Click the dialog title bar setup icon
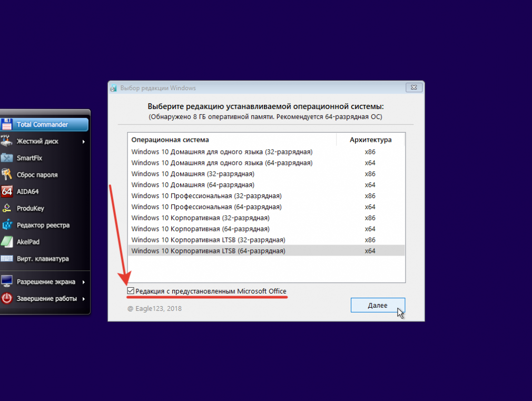 tap(113, 88)
